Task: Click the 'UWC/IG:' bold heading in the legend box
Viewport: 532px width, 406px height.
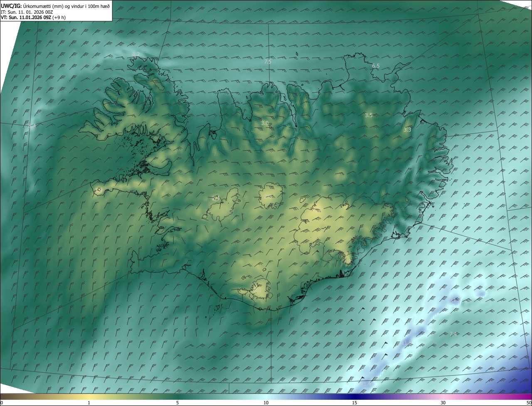Action: (x=11, y=6)
